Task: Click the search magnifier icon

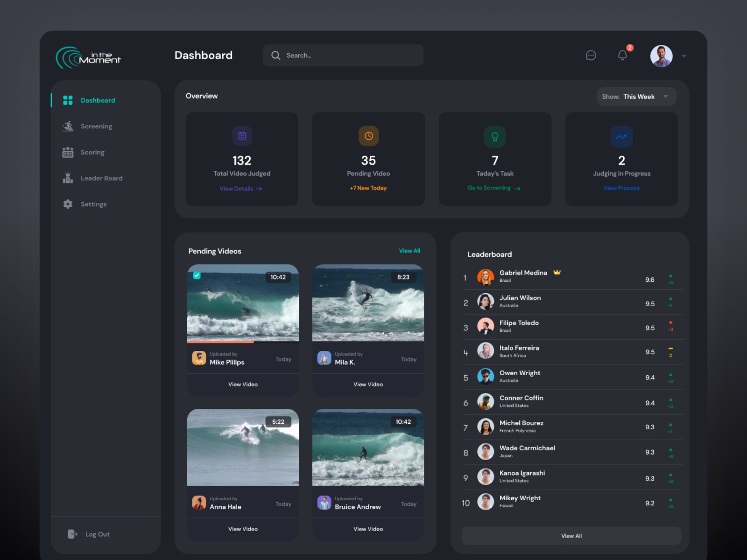Action: tap(276, 55)
